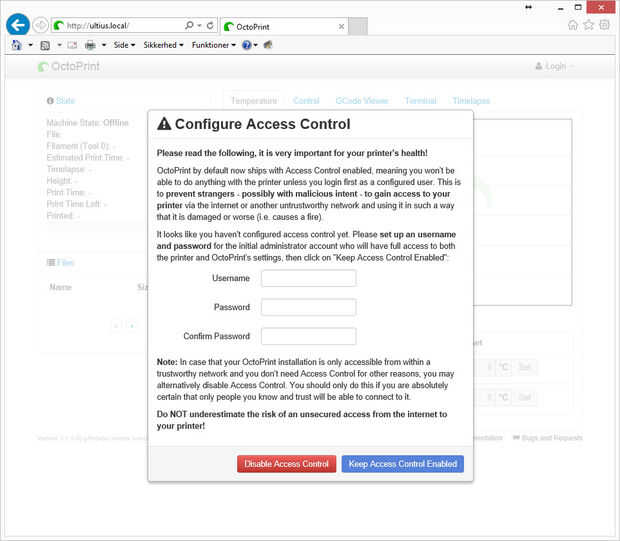Open the Sikkerhed menu
This screenshot has width=620, height=541.
point(163,45)
